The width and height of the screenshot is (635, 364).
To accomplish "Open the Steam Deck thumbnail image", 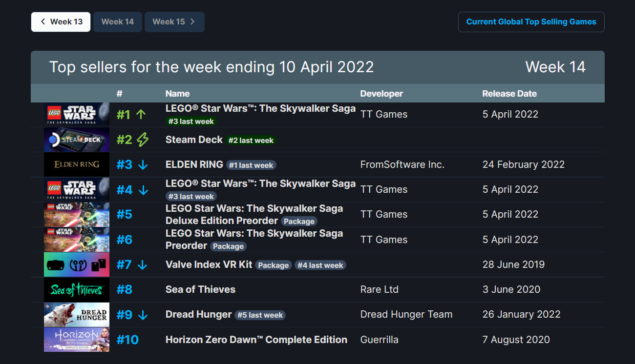I will pyautogui.click(x=77, y=140).
